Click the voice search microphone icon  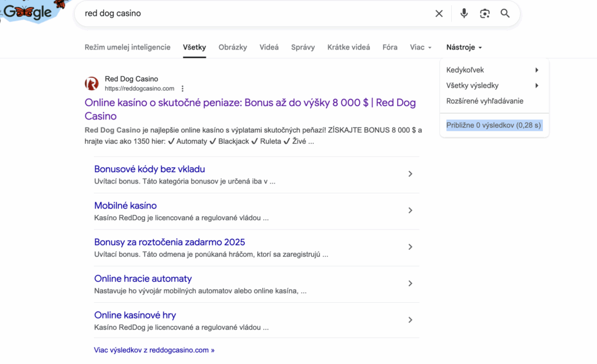[x=463, y=13]
